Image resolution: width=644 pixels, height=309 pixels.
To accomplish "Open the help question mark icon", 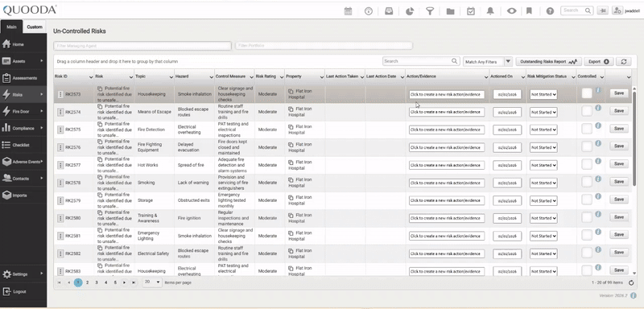I will click(550, 11).
